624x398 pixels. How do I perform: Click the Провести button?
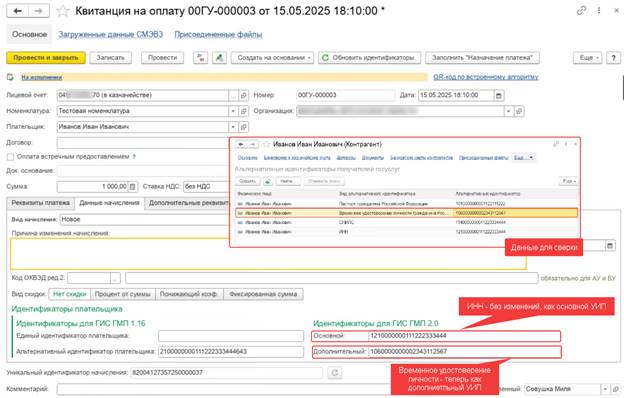(x=162, y=58)
